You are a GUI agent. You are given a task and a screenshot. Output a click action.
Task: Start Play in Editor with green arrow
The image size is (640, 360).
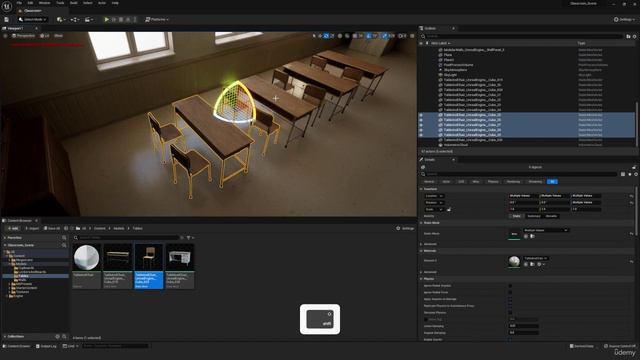[107, 19]
